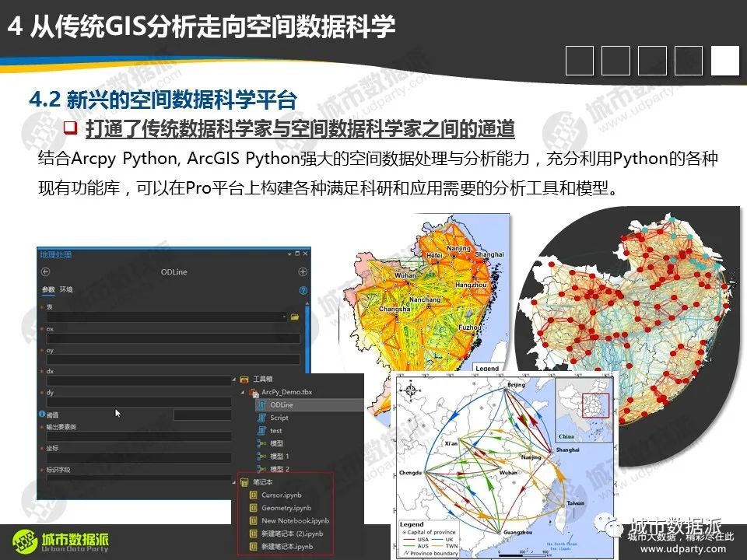747x560 pixels.
Task: Go back using the Geoprocessing pane back arrow
Action: tap(46, 272)
